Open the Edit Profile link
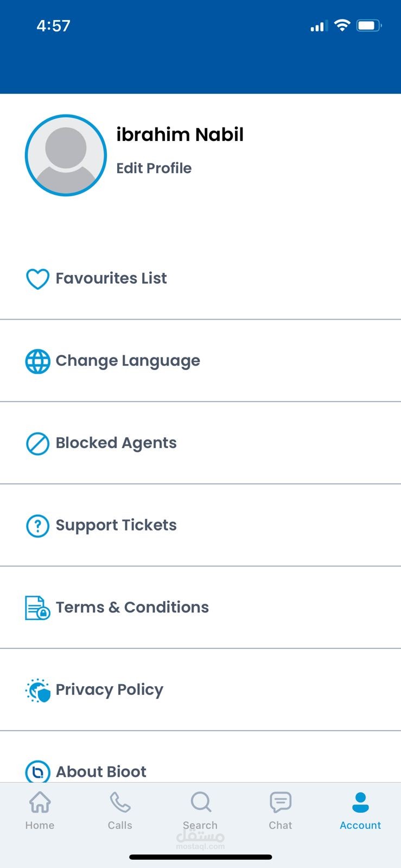This screenshot has width=401, height=868. click(154, 168)
